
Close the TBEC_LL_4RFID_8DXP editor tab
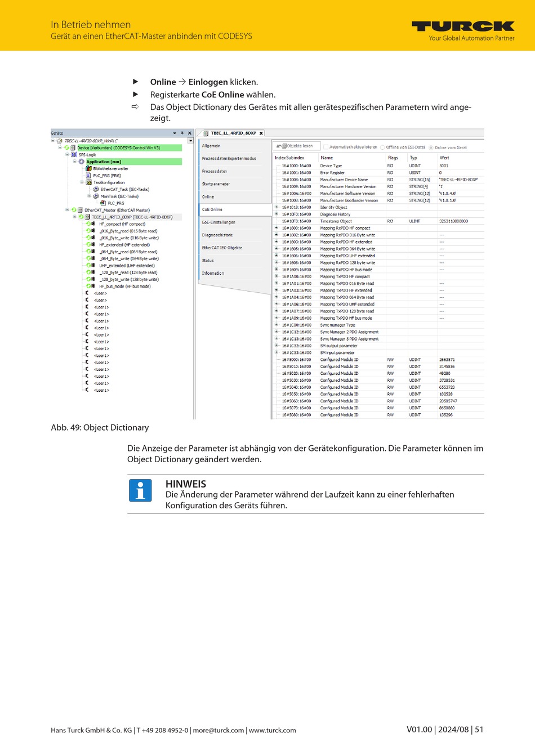[x=261, y=133]
